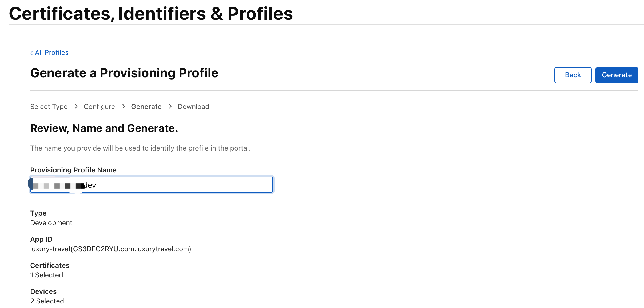Select the Download breadcrumb step

(x=193, y=107)
